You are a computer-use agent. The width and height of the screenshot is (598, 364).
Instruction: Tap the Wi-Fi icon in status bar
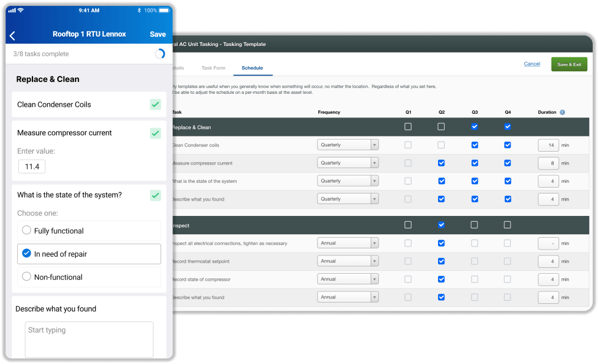pyautogui.click(x=21, y=10)
